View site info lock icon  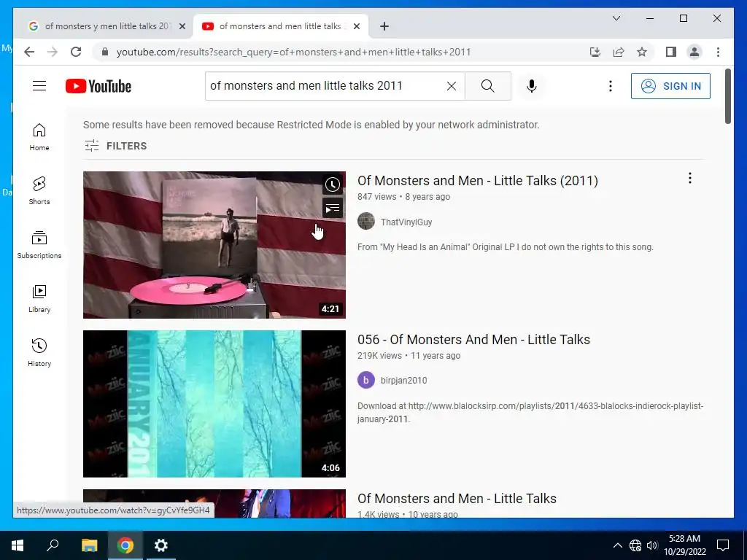point(105,52)
